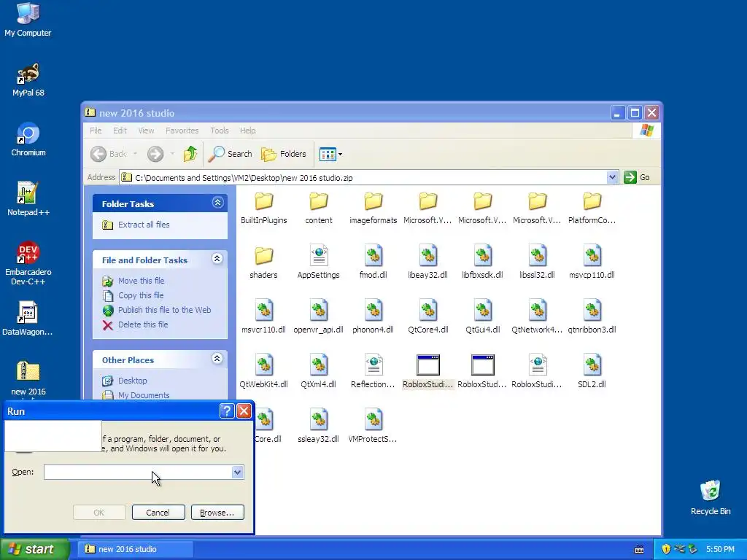The image size is (747, 560).
Task: Click Publish this file to the Web
Action: (164, 310)
